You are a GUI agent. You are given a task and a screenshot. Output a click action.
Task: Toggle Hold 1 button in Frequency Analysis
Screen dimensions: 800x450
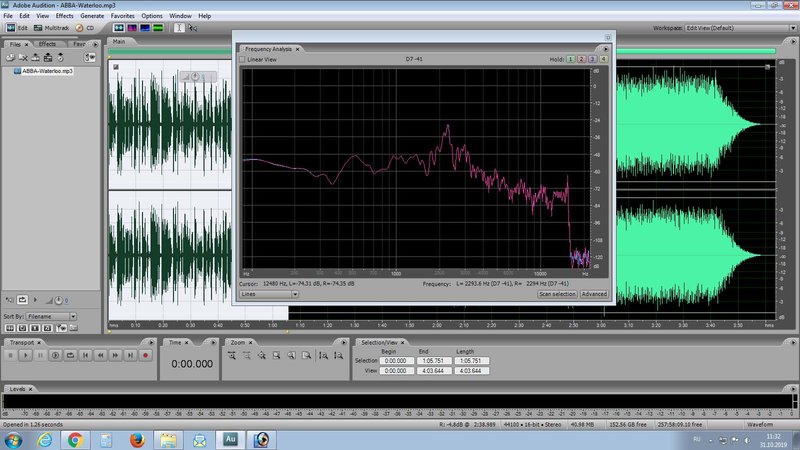pos(570,59)
